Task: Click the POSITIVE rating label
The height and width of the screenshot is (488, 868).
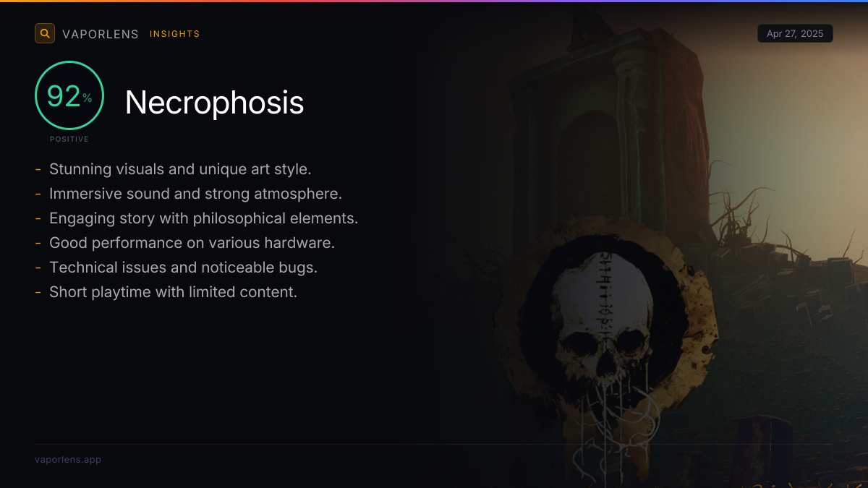Action: [69, 139]
